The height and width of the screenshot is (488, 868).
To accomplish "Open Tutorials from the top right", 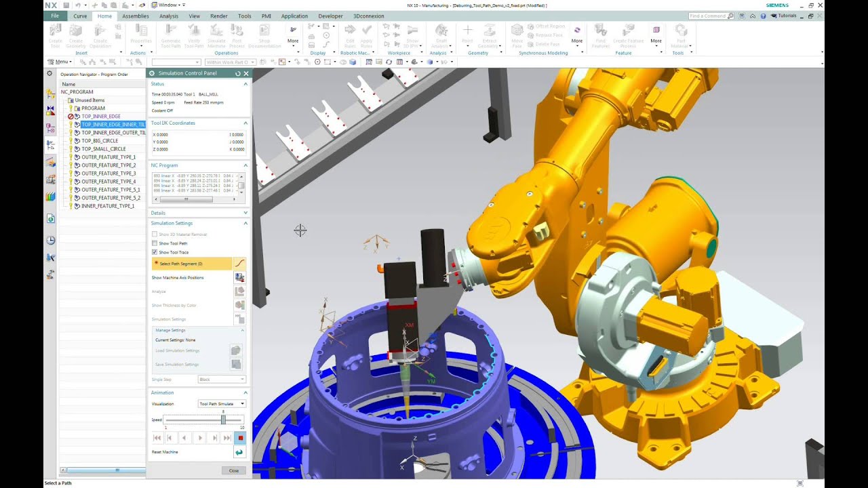I will point(783,16).
